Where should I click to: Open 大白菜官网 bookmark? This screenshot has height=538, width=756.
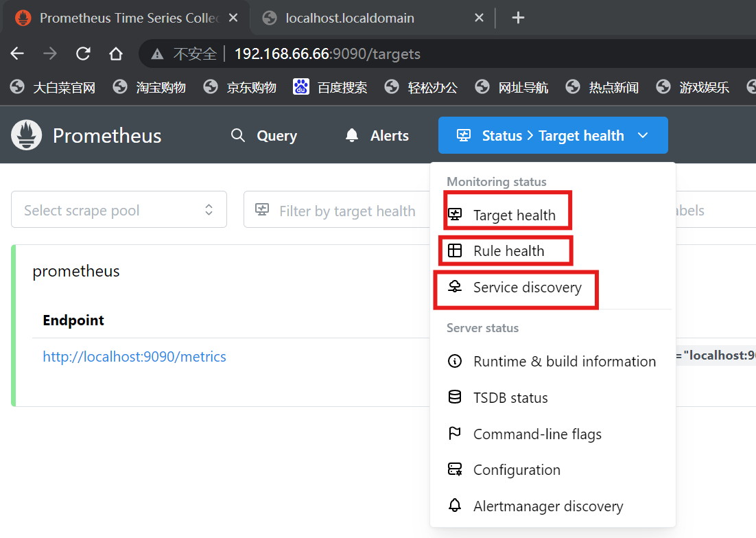53,87
